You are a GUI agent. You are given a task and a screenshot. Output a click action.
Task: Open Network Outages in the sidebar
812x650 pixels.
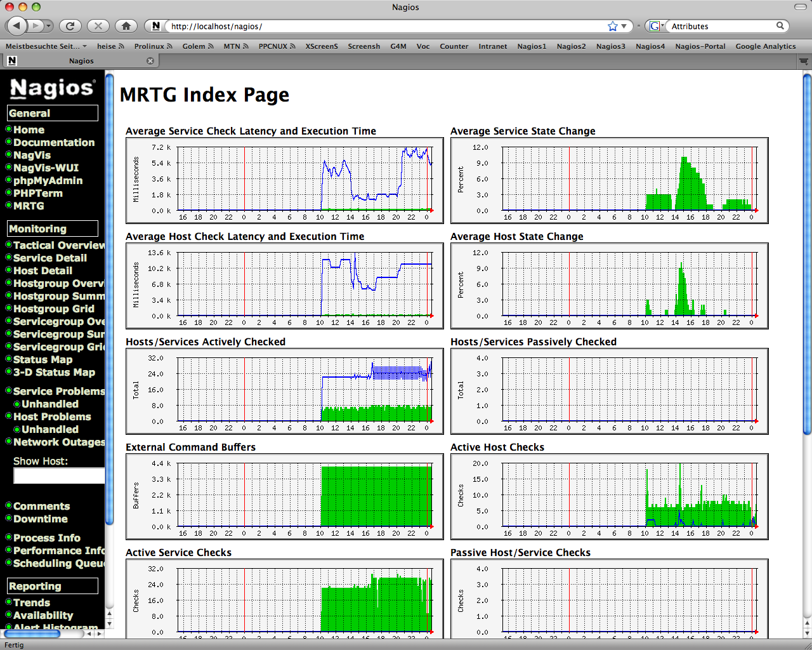pyautogui.click(x=59, y=442)
